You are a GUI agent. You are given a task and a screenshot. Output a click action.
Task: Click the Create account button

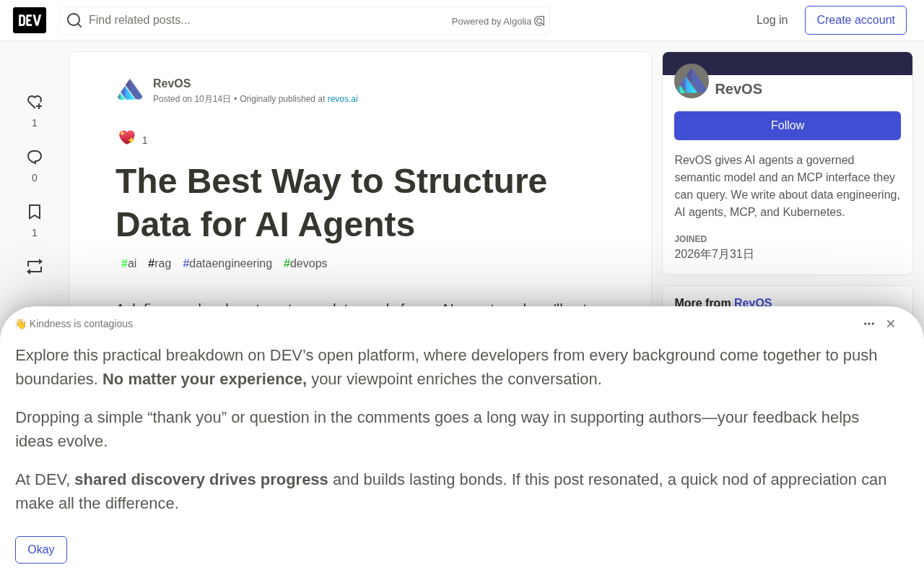(855, 20)
